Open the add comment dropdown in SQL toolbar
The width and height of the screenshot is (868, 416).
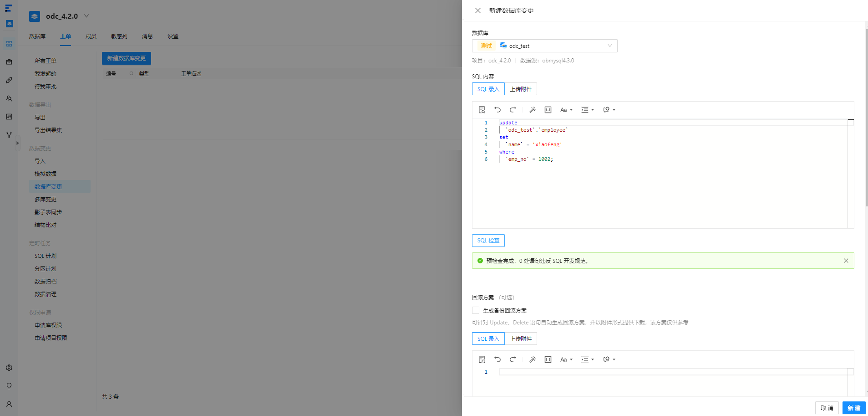[609, 110]
